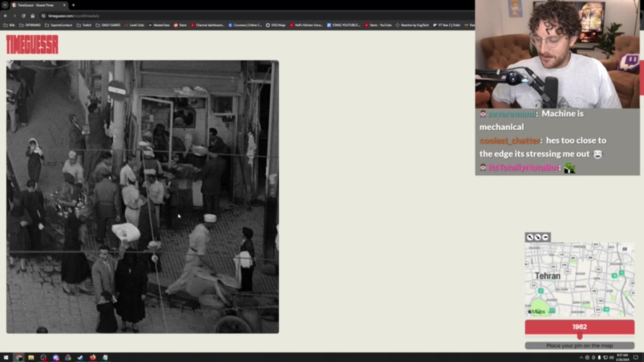Open the historical street photo
The width and height of the screenshot is (644, 362).
point(142,197)
